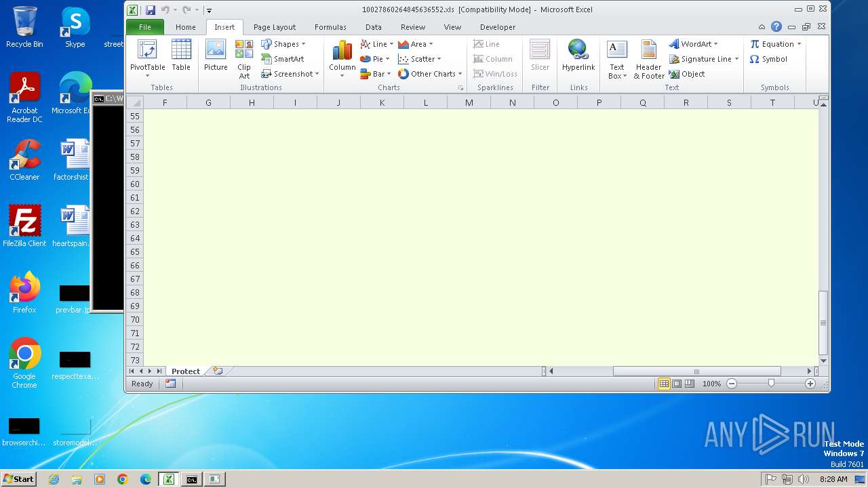Click the zoom in plus button
The image size is (868, 488).
(810, 384)
